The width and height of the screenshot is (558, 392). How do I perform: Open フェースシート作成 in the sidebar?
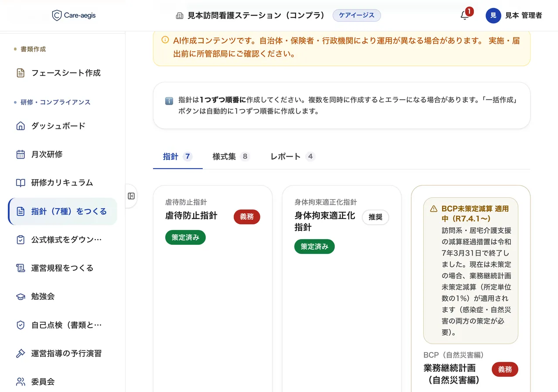[x=62, y=73]
